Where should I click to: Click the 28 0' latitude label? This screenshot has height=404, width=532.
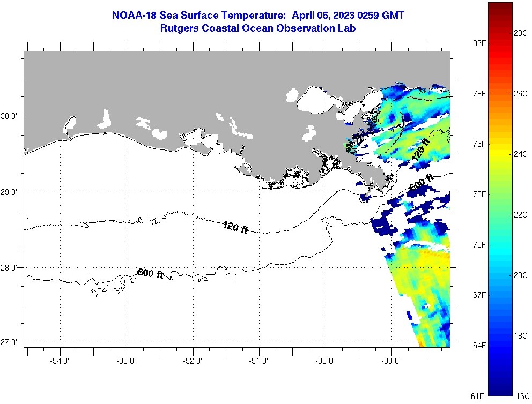click(8, 268)
